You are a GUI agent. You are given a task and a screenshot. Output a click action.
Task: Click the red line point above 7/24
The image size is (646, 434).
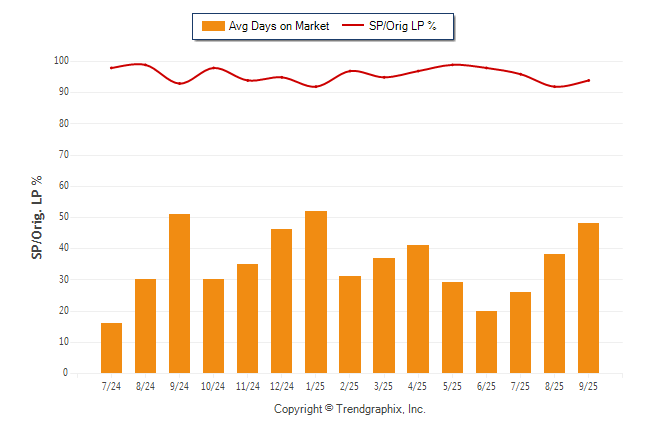(111, 68)
